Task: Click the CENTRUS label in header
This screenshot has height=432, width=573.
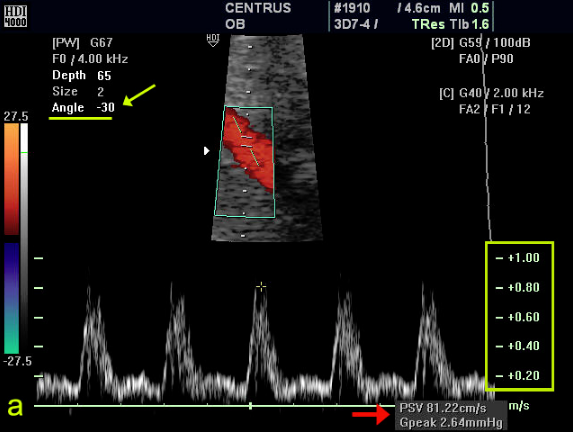Action: tap(258, 8)
